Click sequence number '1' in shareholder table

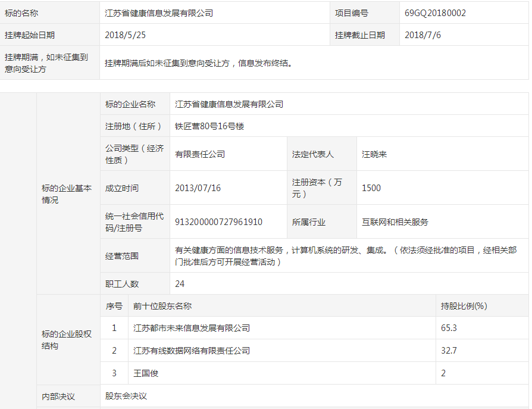click(114, 328)
